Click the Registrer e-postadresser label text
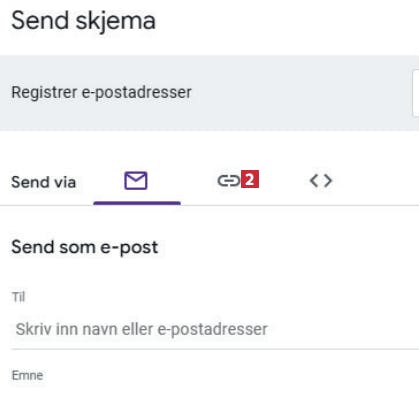The width and height of the screenshot is (419, 396). tap(101, 92)
